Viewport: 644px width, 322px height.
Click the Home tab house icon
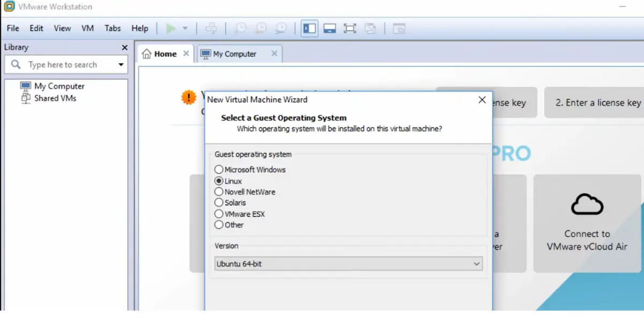point(147,54)
